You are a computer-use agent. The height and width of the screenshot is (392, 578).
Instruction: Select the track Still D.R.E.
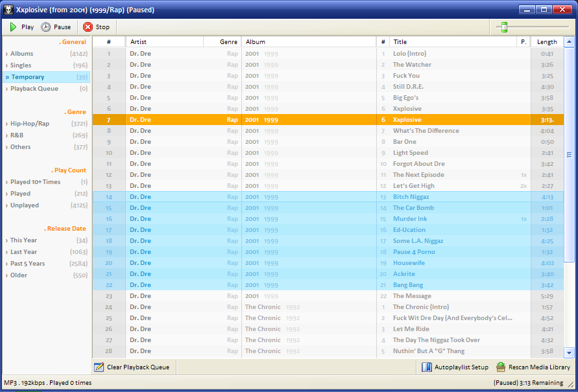(x=328, y=87)
